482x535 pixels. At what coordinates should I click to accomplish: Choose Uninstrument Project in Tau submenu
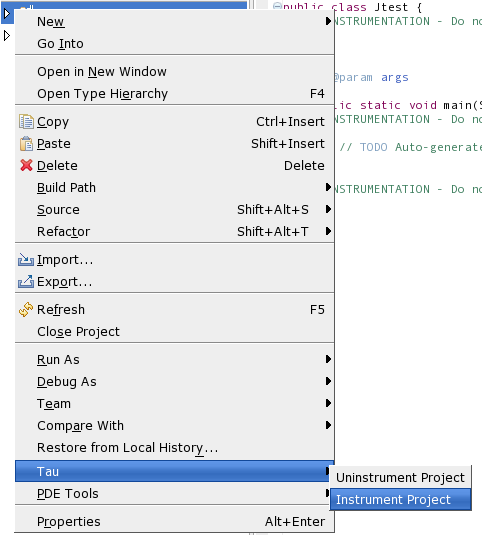point(400,477)
